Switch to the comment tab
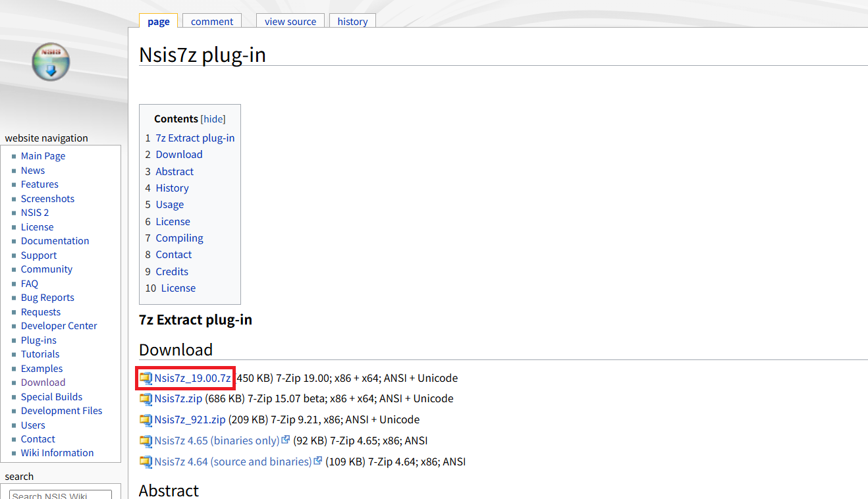The width and height of the screenshot is (868, 499). (212, 22)
